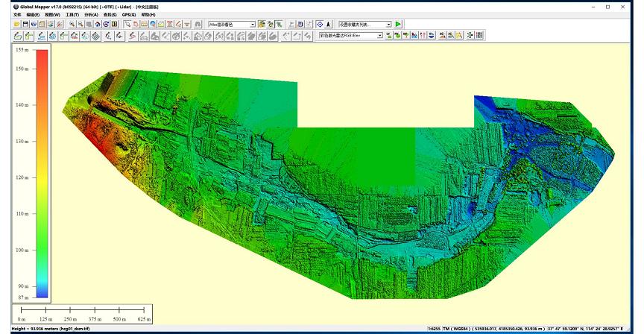The height and width of the screenshot is (334, 644).
Task: Click the grid icon ending the Lidar toolbar
Action: [479, 35]
